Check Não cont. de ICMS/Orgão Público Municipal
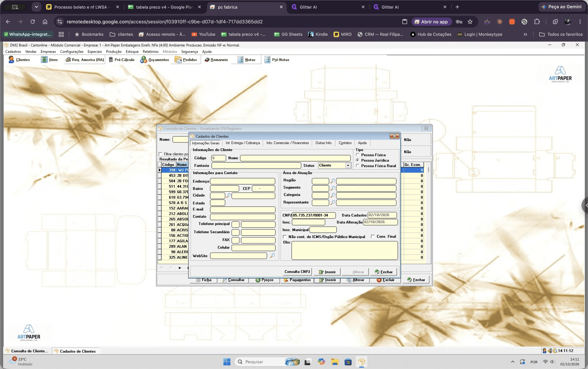This screenshot has height=369, width=588. click(x=285, y=237)
